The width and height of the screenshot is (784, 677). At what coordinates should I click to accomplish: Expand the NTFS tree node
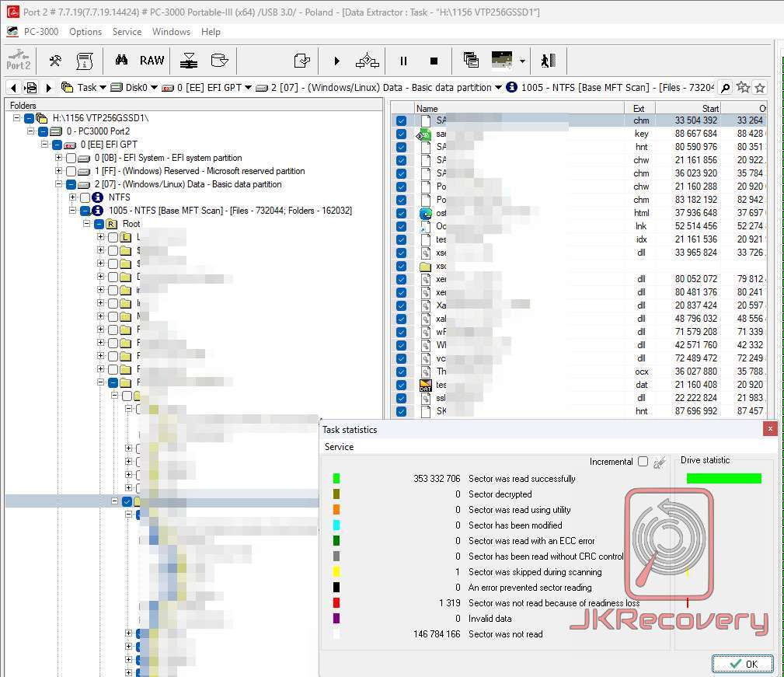point(72,197)
